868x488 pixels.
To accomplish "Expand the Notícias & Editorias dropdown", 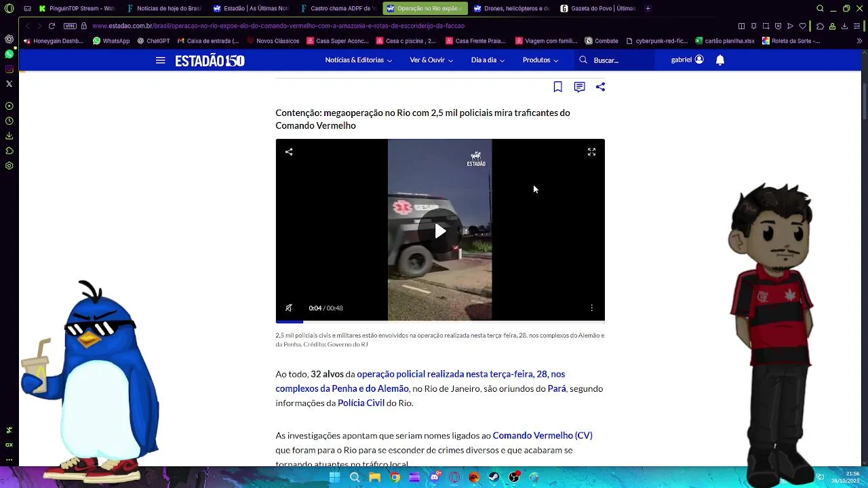I will click(x=358, y=60).
